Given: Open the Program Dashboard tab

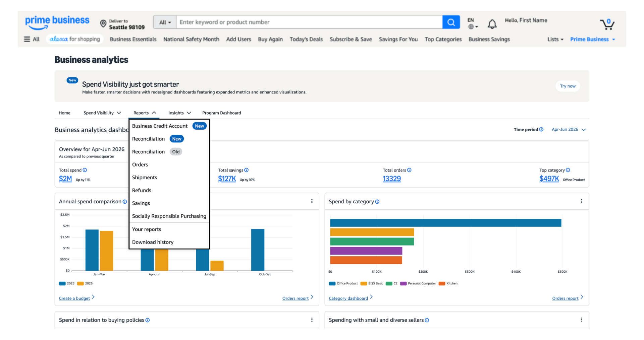Looking at the screenshot, I should coord(222,113).
